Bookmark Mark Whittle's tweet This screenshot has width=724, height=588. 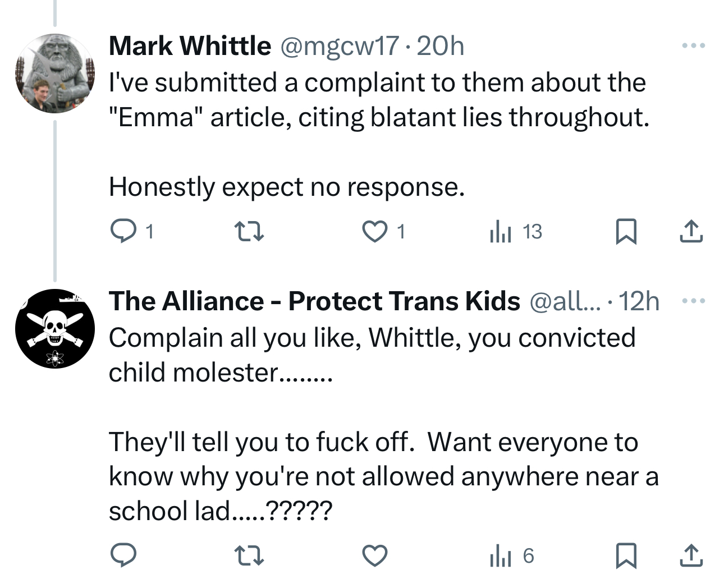[x=626, y=231]
